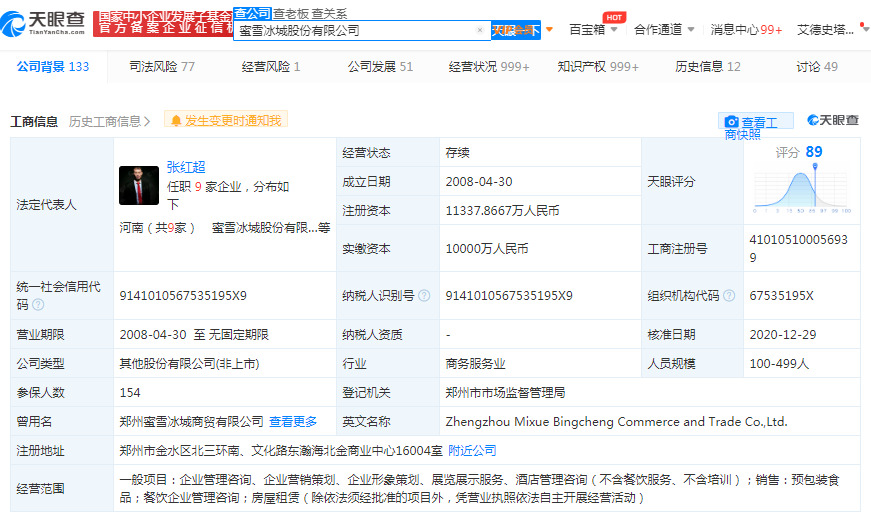Click help icon next to 组织机构代码
Image resolution: width=871 pixels, height=518 pixels.
[729, 295]
